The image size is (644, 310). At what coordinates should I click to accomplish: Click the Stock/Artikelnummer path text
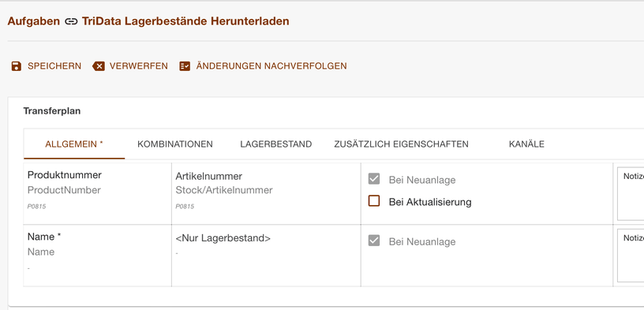224,190
